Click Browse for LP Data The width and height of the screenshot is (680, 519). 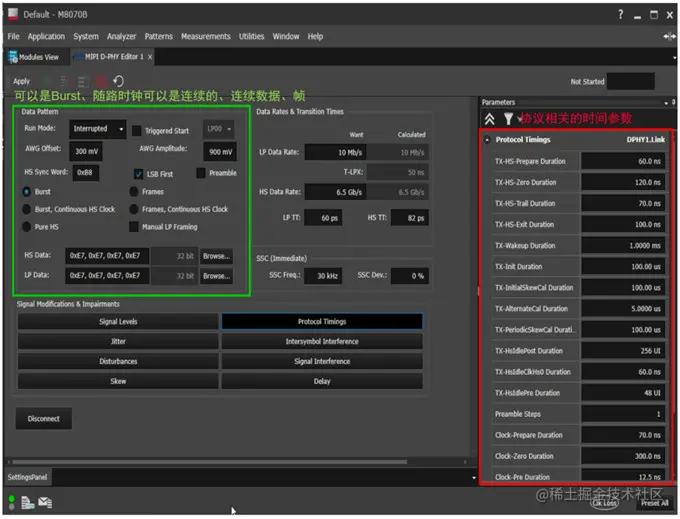[x=216, y=276]
